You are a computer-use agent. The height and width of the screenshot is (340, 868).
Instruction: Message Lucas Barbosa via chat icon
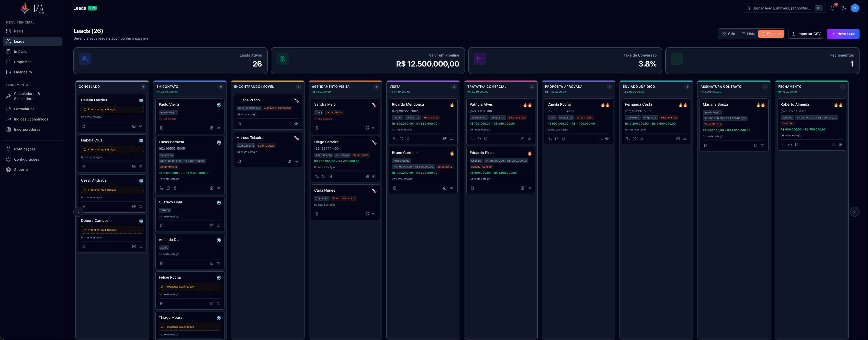pyautogui.click(x=168, y=188)
